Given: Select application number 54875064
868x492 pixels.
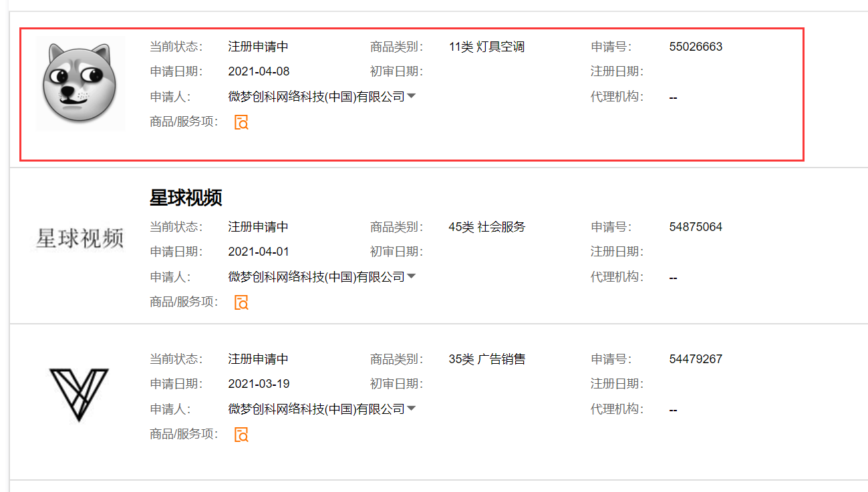Looking at the screenshot, I should point(696,227).
